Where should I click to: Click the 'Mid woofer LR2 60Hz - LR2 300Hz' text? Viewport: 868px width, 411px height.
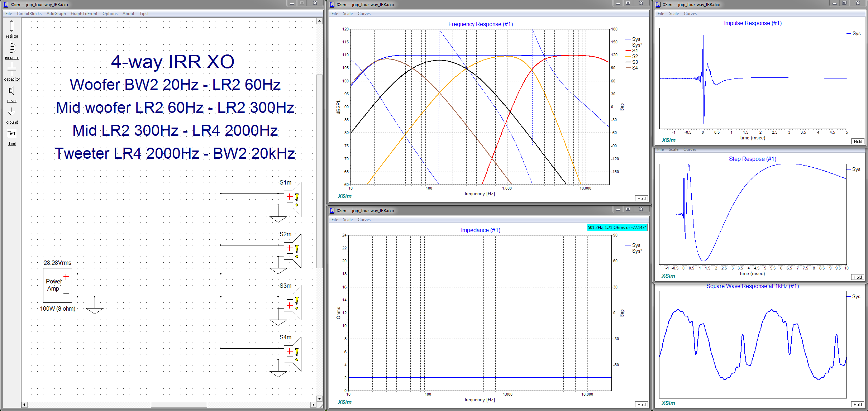point(175,107)
